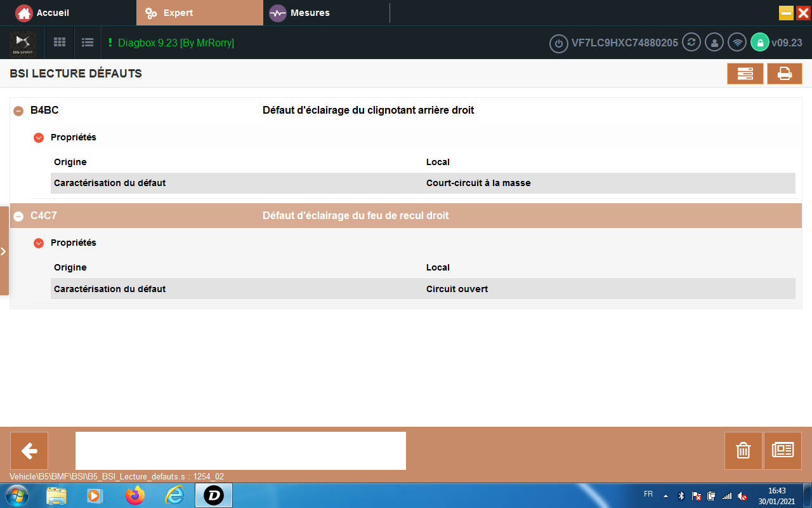This screenshot has width=812, height=508.
Task: Open the Mesures tab
Action: click(299, 13)
